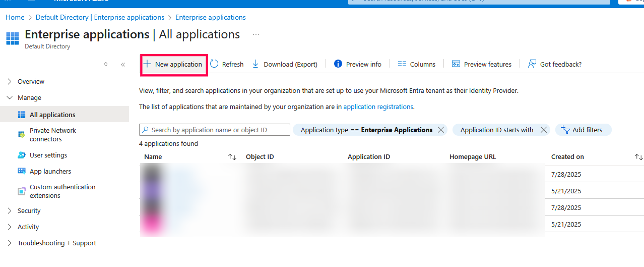Expand the Overview section chevron
Viewport: 644px width, 267px height.
[10, 81]
